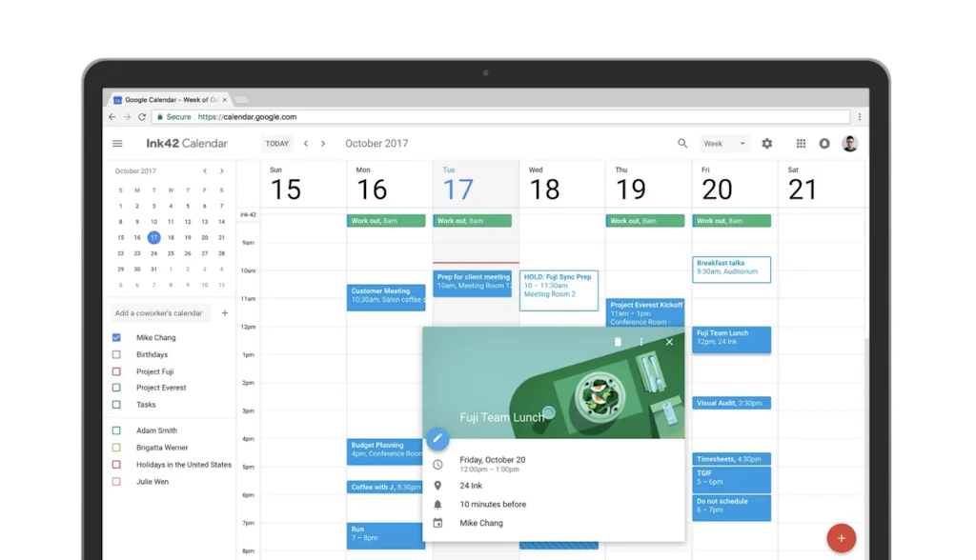Jump to today with the TODAY button

coord(276,143)
